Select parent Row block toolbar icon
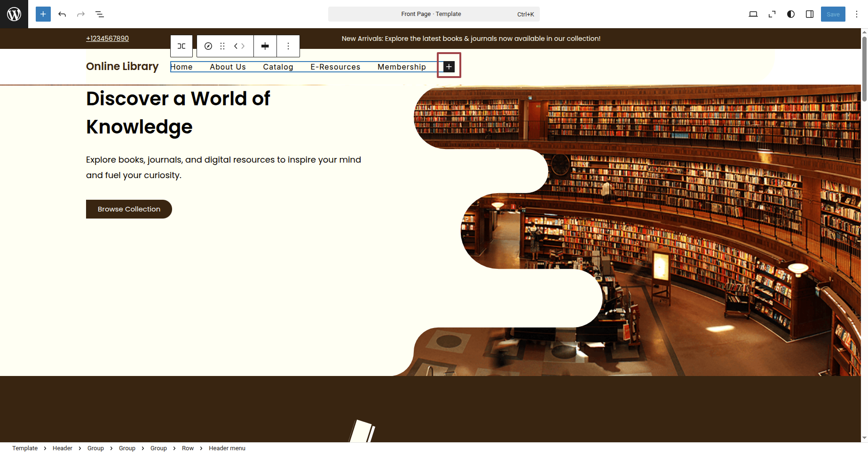This screenshot has height=454, width=868. (x=181, y=46)
